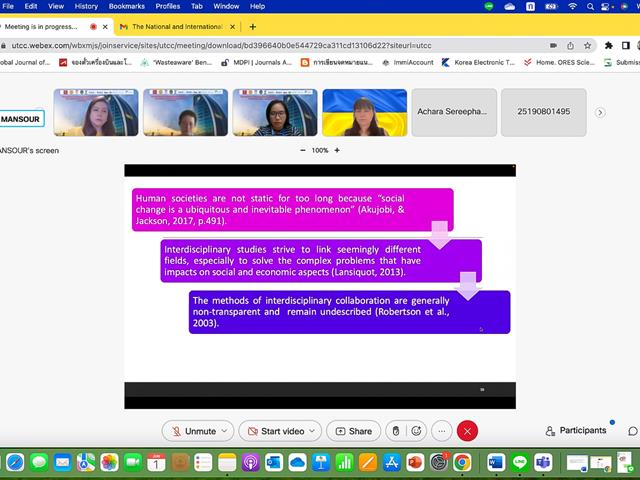Open Keynote from the dock
The width and height of the screenshot is (640, 480).
321,462
